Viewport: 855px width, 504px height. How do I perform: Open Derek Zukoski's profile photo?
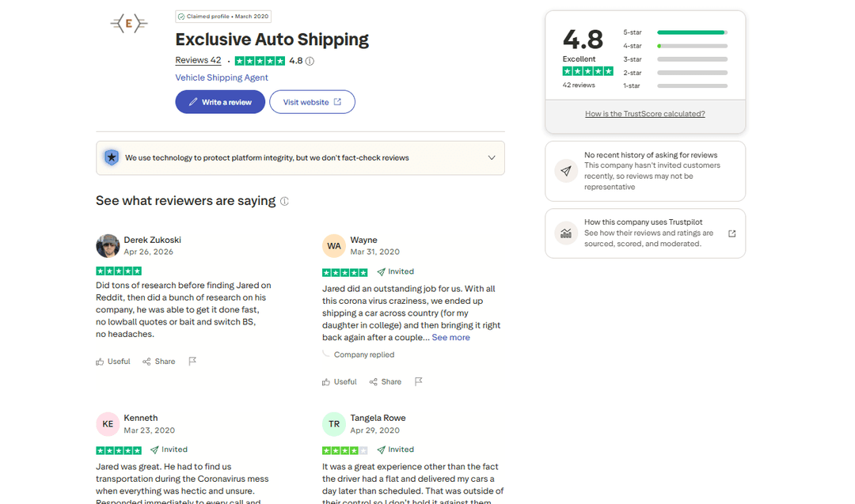pos(108,246)
